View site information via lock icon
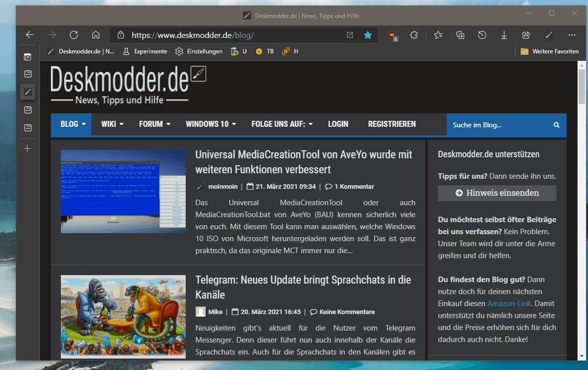This screenshot has width=588, height=370. [x=121, y=35]
